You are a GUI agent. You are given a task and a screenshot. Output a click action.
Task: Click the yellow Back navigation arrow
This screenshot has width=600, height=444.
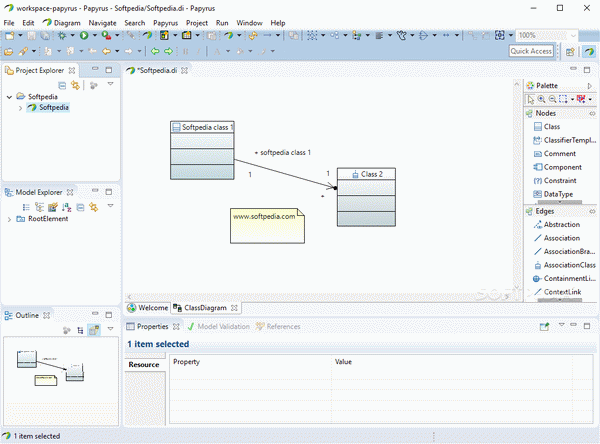pos(106,51)
